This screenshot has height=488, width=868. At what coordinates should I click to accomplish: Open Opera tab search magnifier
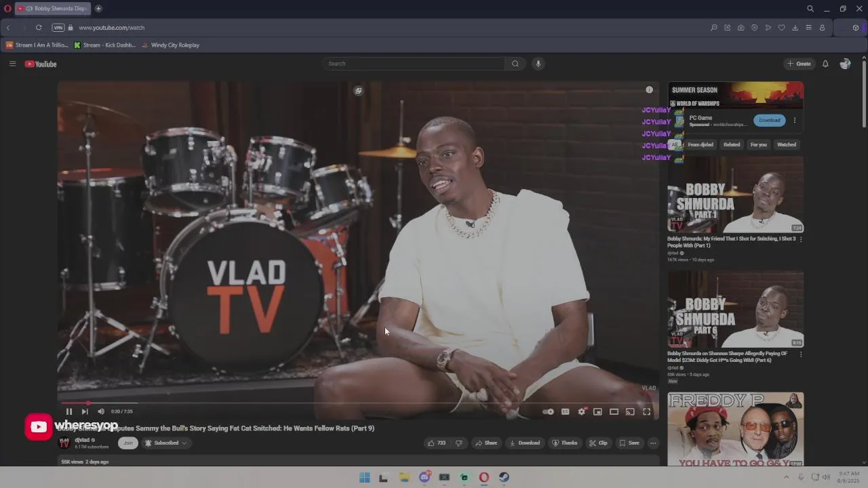pyautogui.click(x=810, y=9)
